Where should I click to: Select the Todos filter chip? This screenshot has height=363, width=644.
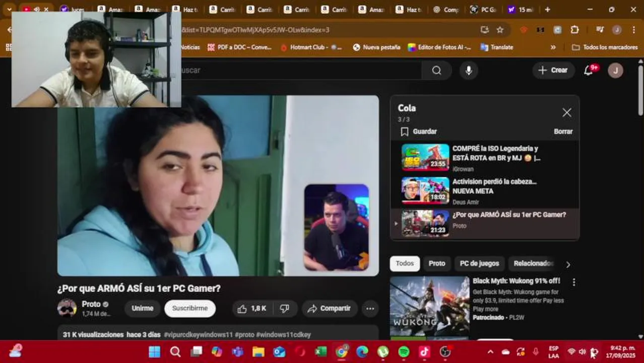[405, 264]
